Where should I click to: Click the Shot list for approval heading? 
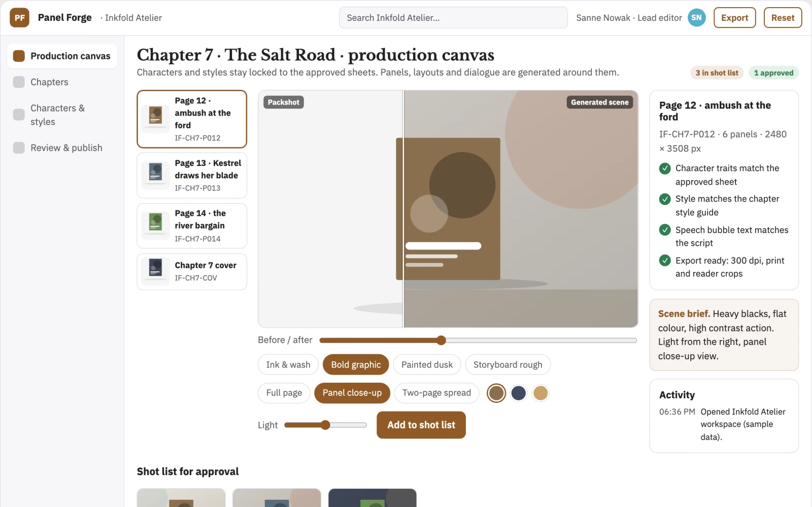(188, 471)
